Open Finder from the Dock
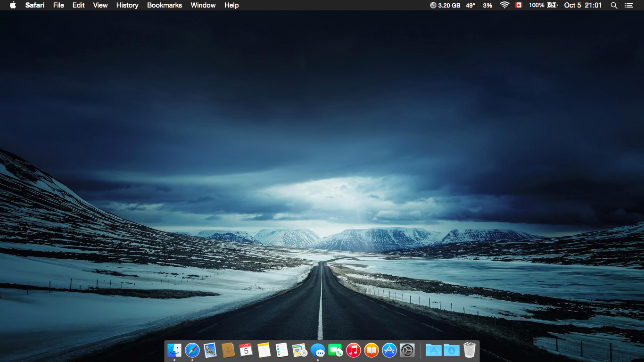The width and height of the screenshot is (644, 362). coord(174,350)
